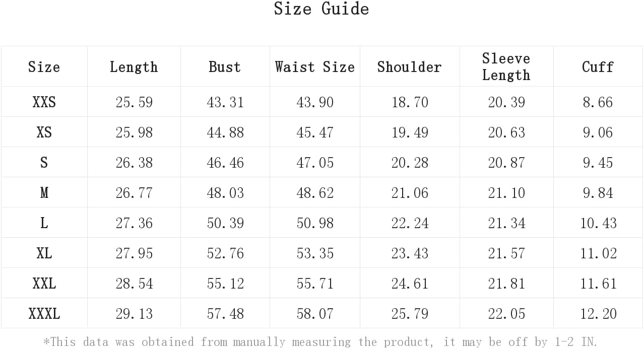
Task: Select the Sleeve Length column header
Action: tap(506, 66)
